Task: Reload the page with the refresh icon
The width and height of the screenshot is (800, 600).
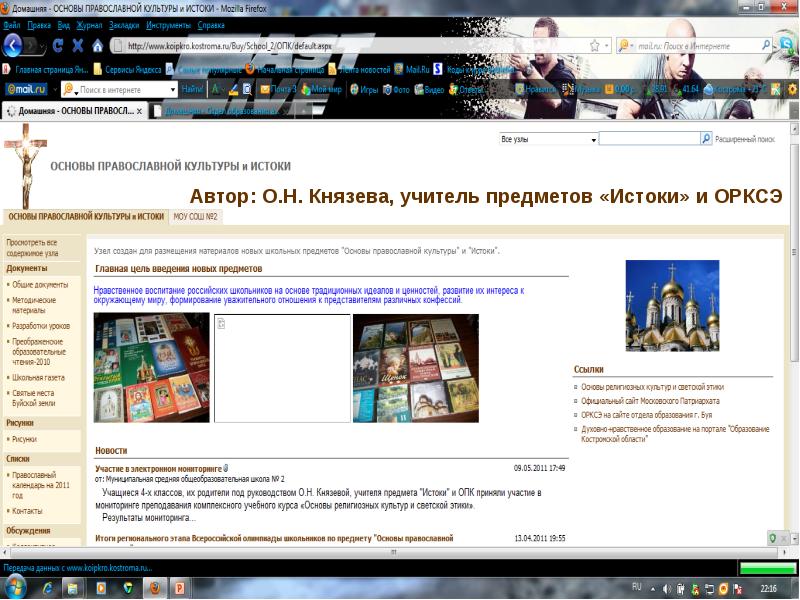Action: tap(59, 46)
